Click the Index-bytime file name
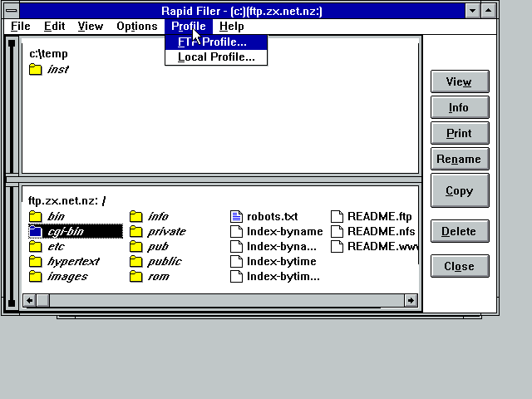The width and height of the screenshot is (532, 399). point(282,261)
